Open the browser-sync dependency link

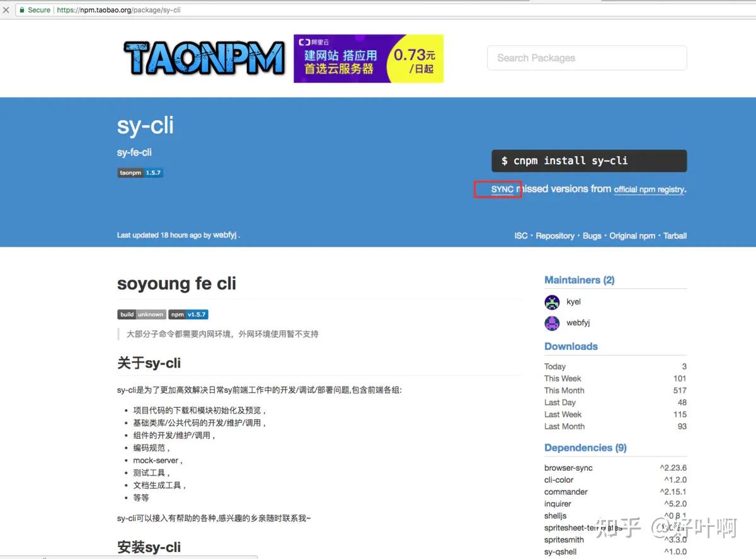pos(568,468)
